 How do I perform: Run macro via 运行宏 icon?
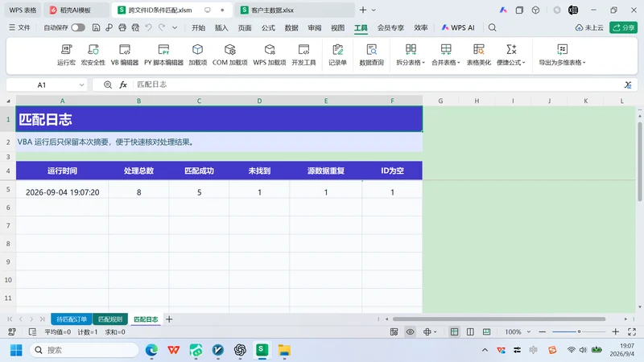click(66, 55)
